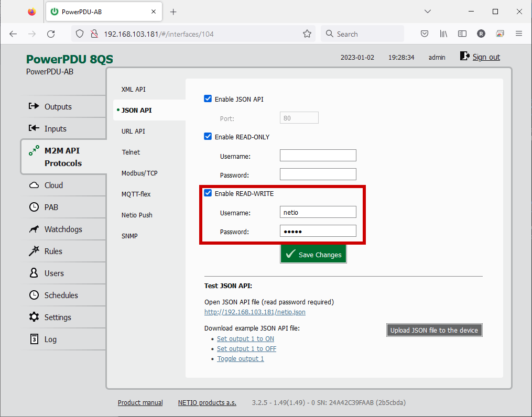
Task: Click the PowerPDU 8QS title
Action: click(x=70, y=59)
